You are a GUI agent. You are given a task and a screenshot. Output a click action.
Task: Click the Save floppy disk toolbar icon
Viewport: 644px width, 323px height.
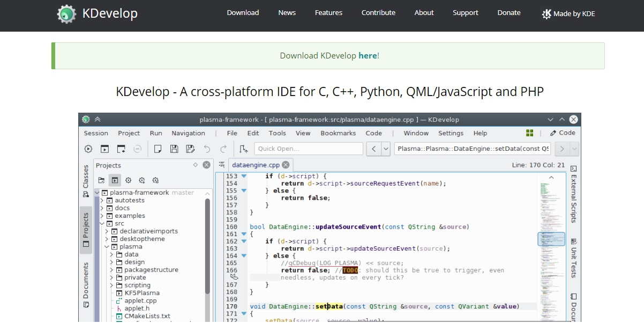pos(174,149)
